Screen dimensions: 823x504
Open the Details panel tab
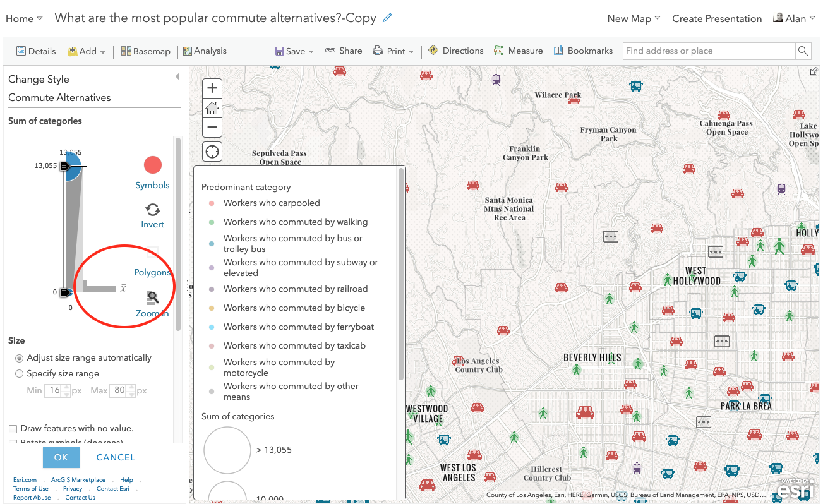tap(36, 51)
